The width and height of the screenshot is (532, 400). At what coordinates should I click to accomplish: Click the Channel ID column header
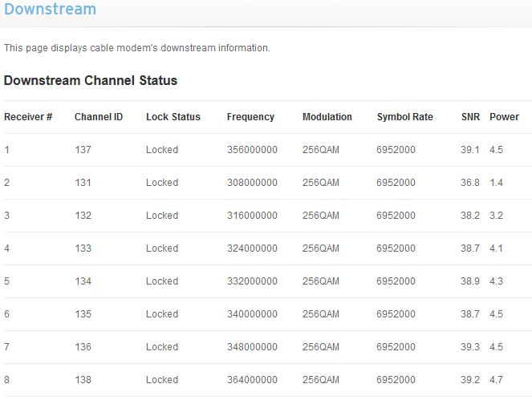pyautogui.click(x=99, y=117)
